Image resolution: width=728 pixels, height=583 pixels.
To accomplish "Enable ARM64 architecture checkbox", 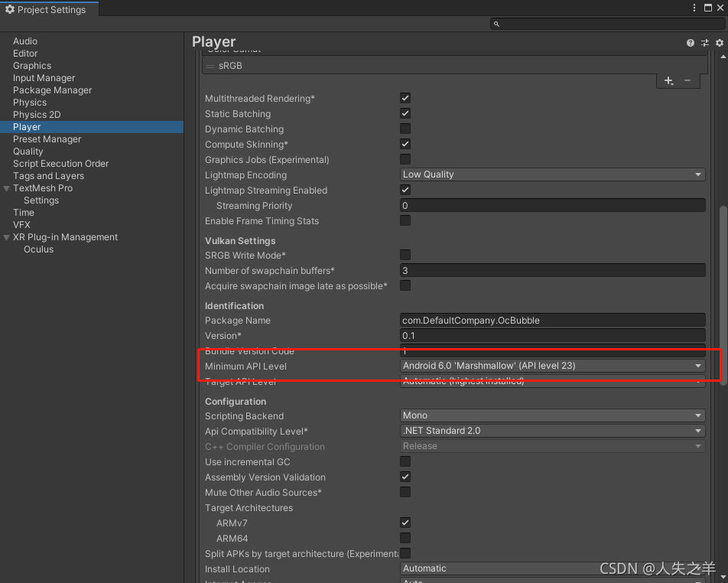I will [405, 539].
